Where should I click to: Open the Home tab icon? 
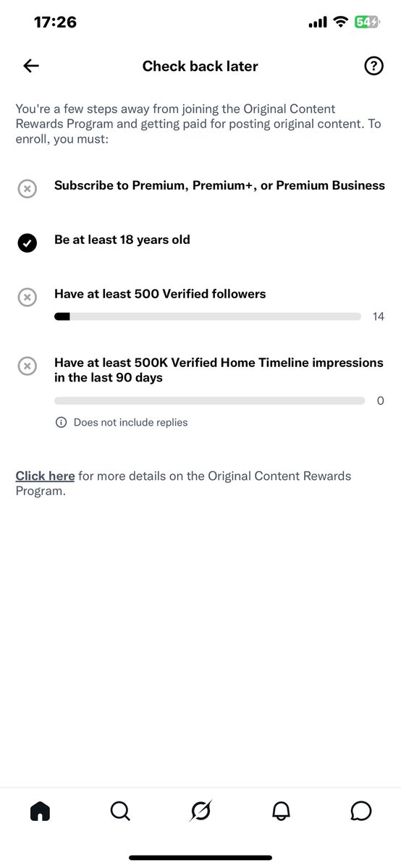(x=40, y=811)
